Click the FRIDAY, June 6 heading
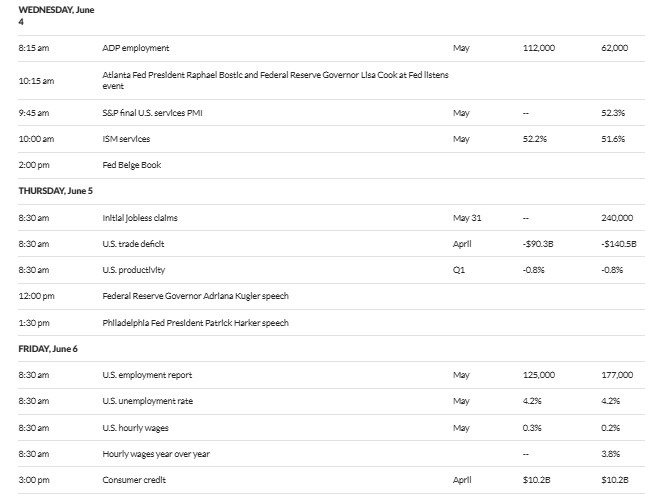This screenshot has height=502, width=655. (48, 349)
